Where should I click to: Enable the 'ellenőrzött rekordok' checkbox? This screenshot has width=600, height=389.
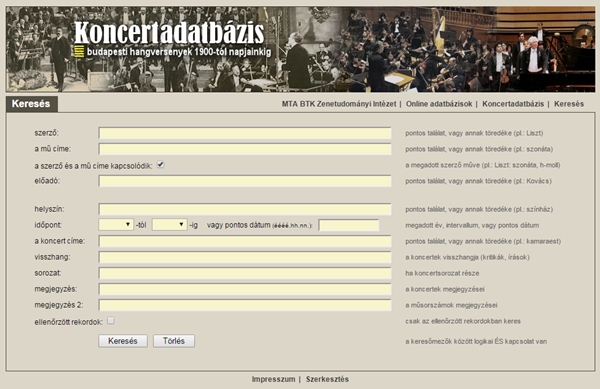coord(111,321)
